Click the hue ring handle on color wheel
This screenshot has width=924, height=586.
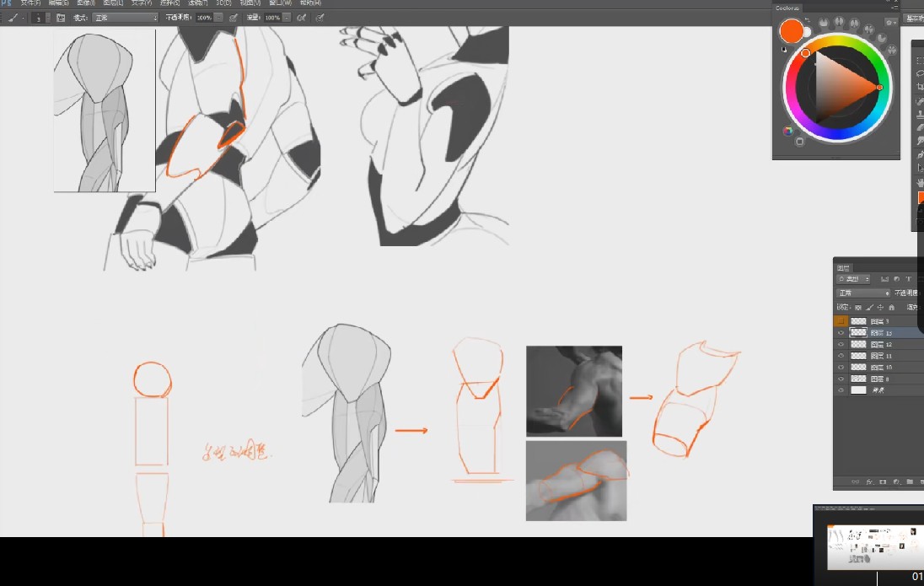click(x=806, y=53)
